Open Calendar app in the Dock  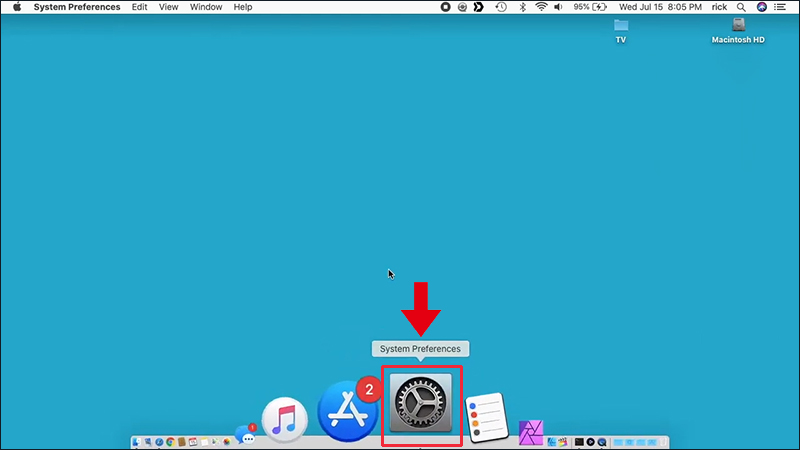pyautogui.click(x=193, y=442)
